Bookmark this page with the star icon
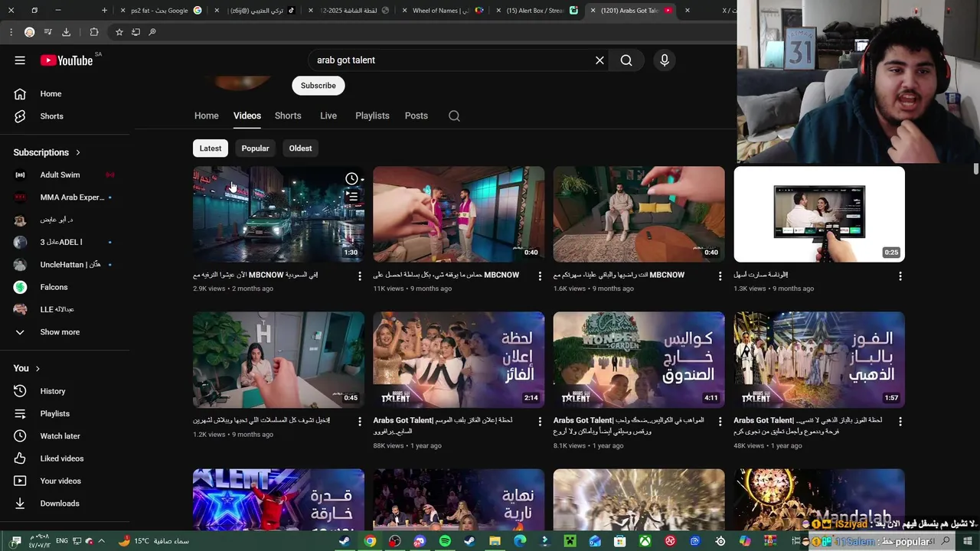 pos(119,32)
